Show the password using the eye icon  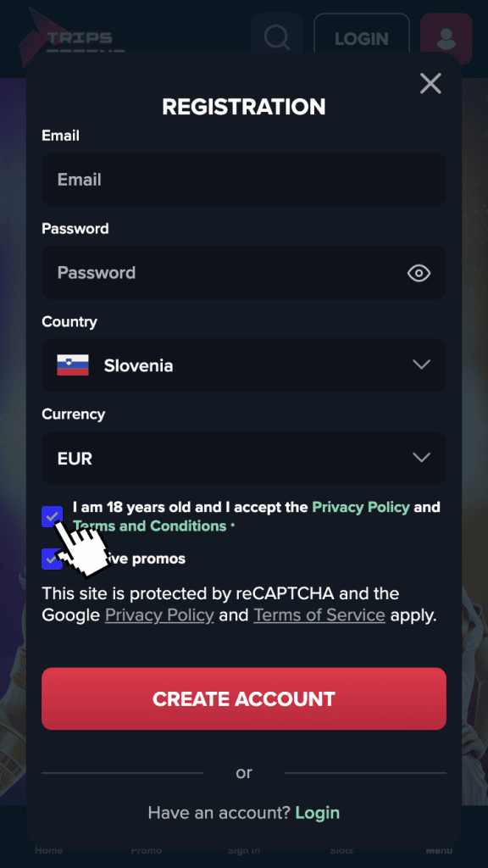click(x=419, y=273)
